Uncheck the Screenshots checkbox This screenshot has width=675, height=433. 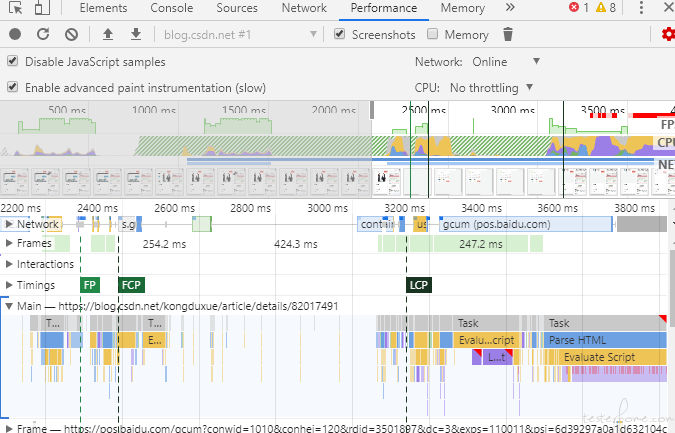[341, 35]
